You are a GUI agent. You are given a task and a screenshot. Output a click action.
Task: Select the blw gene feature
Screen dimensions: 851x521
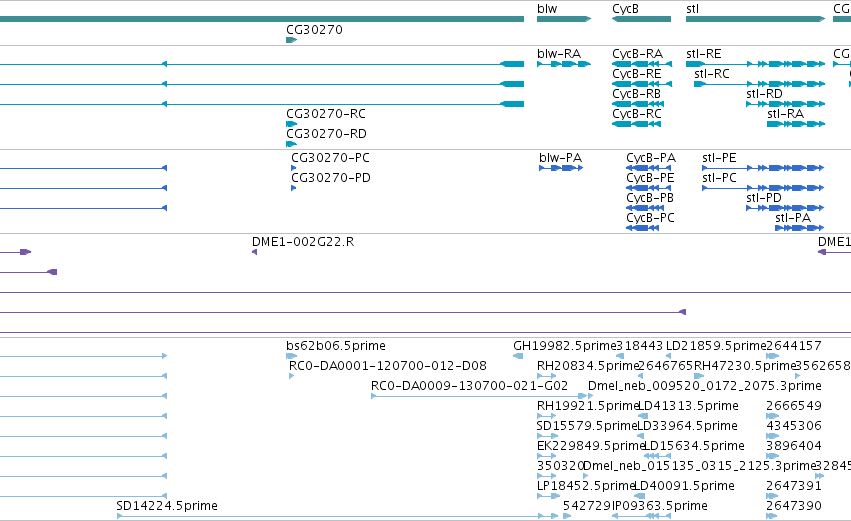[564, 19]
